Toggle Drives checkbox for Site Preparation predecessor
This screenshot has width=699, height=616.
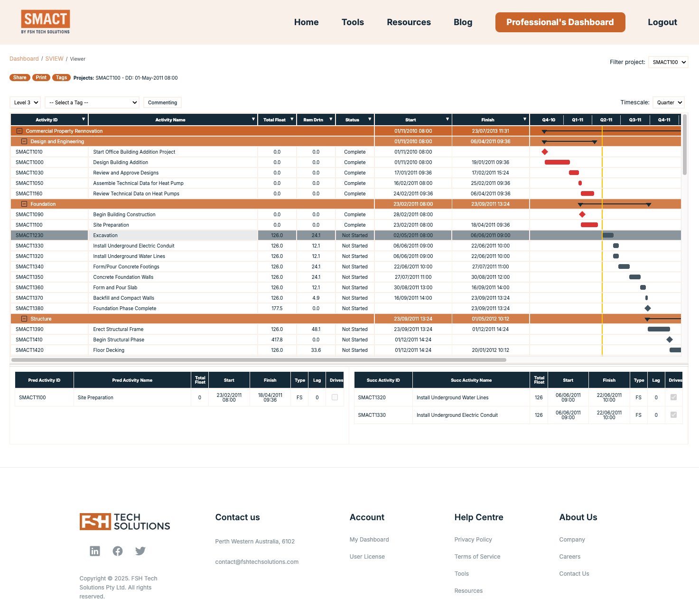[x=335, y=397]
